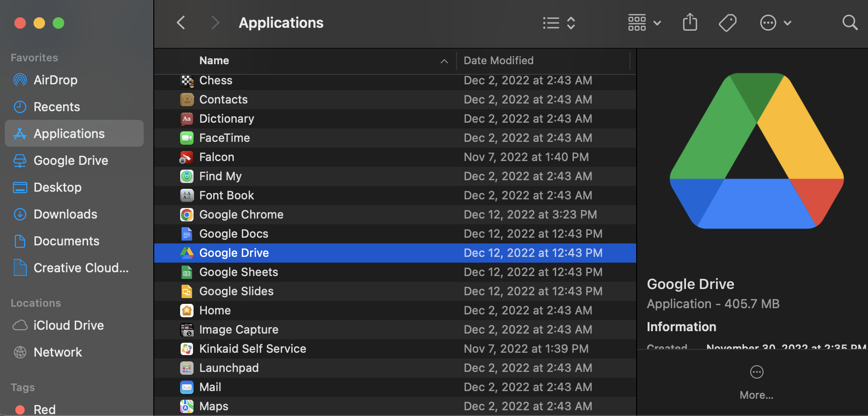The height and width of the screenshot is (416, 868).
Task: Click the More… button in preview pane
Action: [756, 383]
